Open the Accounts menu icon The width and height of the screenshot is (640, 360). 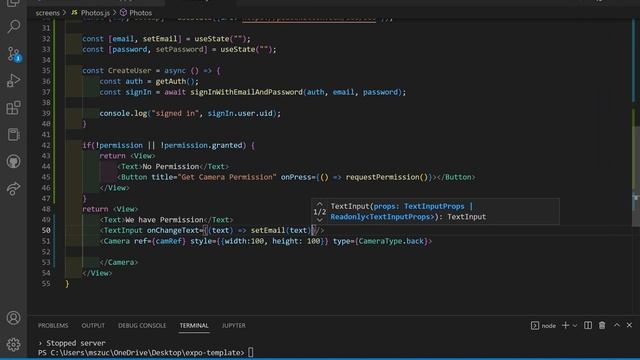pyautogui.click(x=13, y=318)
